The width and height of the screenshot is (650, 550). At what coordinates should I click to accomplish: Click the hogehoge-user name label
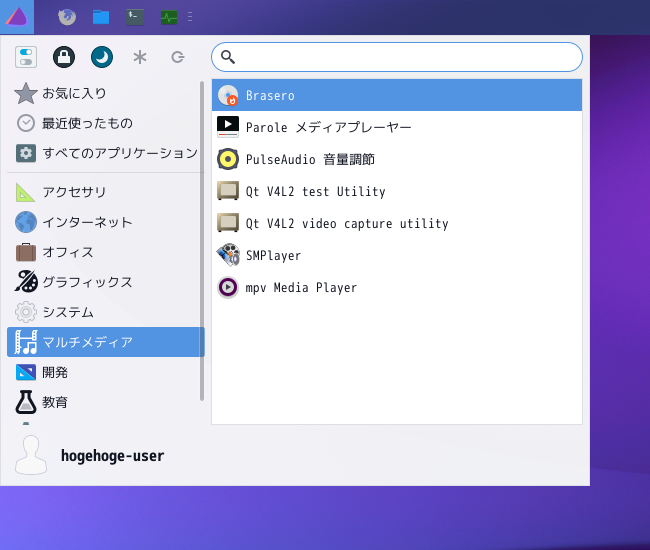tap(112, 456)
